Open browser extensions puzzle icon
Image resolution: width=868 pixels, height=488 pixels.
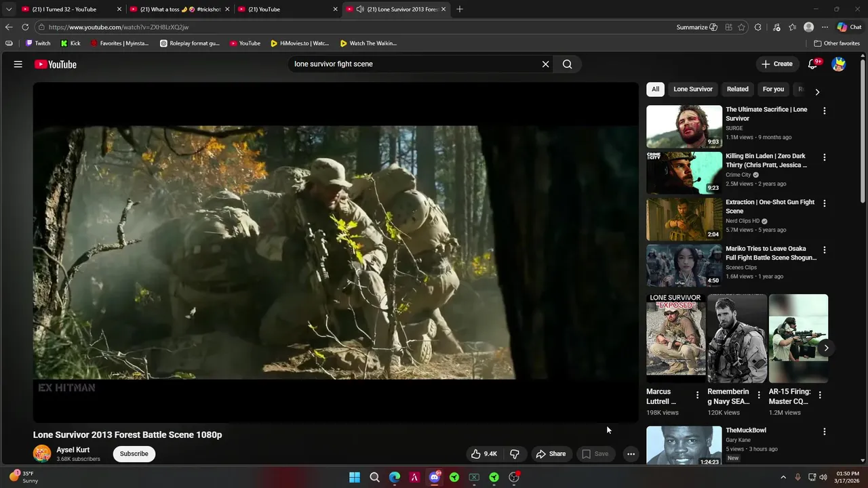(x=758, y=27)
